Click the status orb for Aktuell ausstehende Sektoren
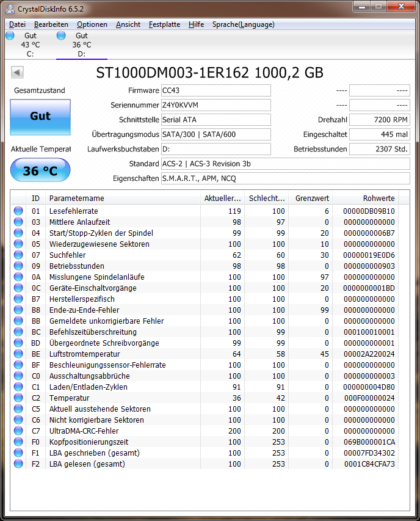The height and width of the screenshot is (521, 420). 18,409
